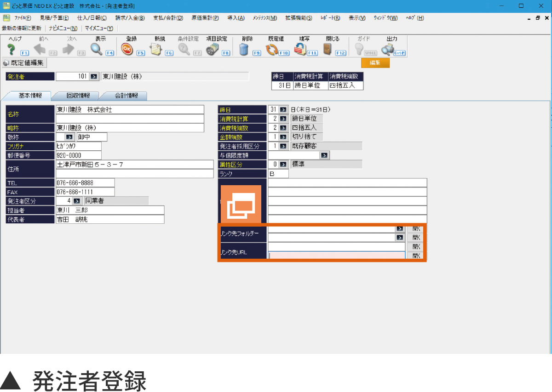Click the ガイド lightbulb icon
The image size is (552, 392).
(358, 49)
